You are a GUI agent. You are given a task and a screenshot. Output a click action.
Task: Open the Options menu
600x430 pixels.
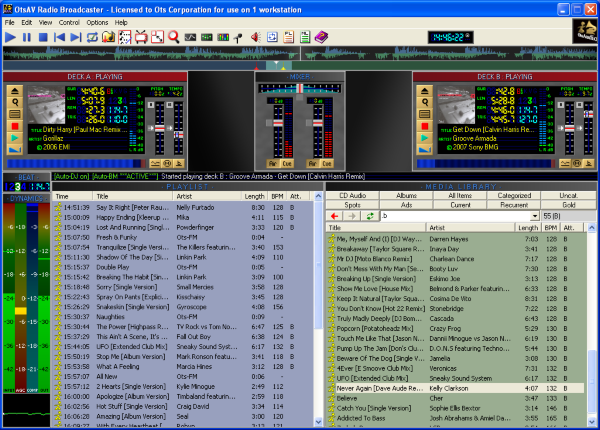pos(97,21)
